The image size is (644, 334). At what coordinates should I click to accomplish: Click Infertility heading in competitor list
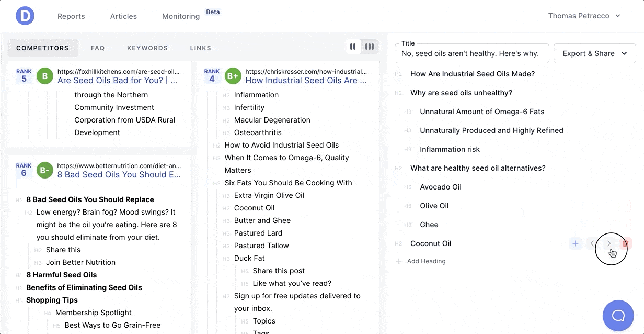(249, 107)
